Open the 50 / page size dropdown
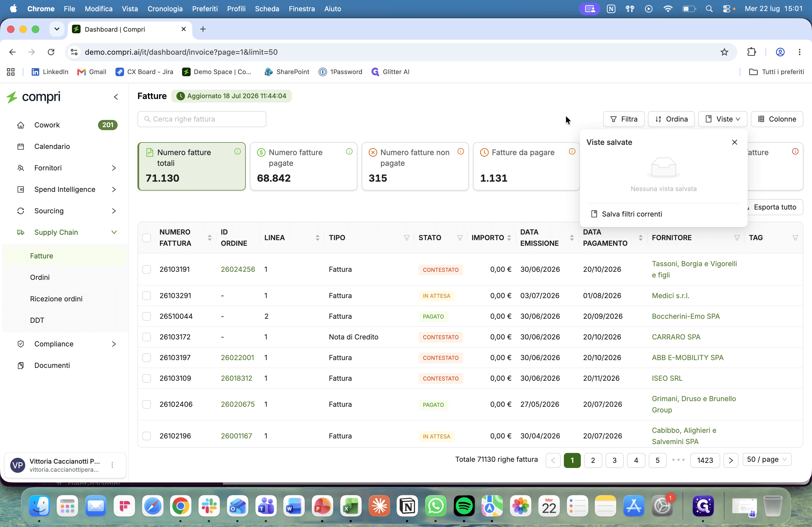Viewport: 812px width, 527px height. (x=767, y=459)
